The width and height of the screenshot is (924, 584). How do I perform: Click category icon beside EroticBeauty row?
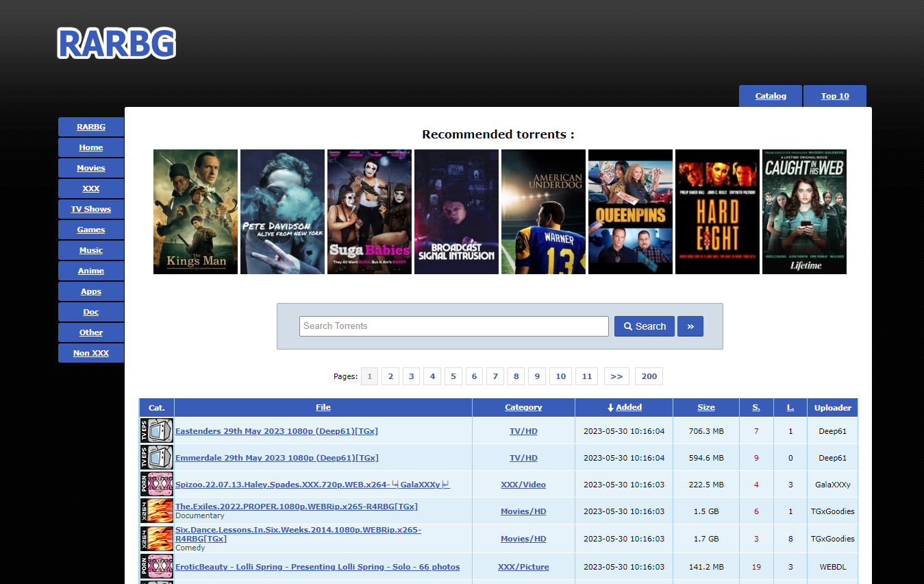[x=156, y=566]
